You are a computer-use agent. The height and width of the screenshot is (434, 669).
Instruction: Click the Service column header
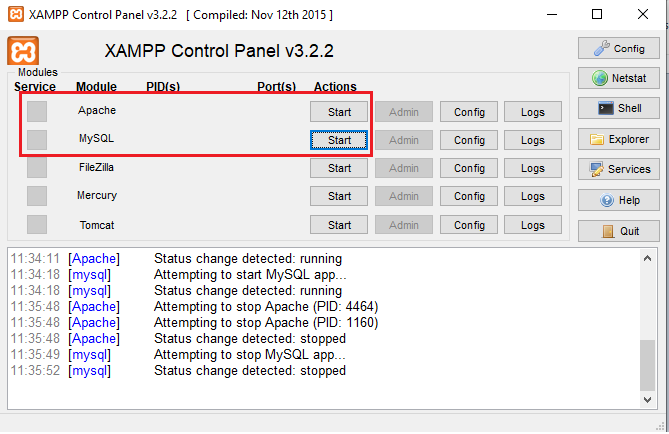point(35,87)
